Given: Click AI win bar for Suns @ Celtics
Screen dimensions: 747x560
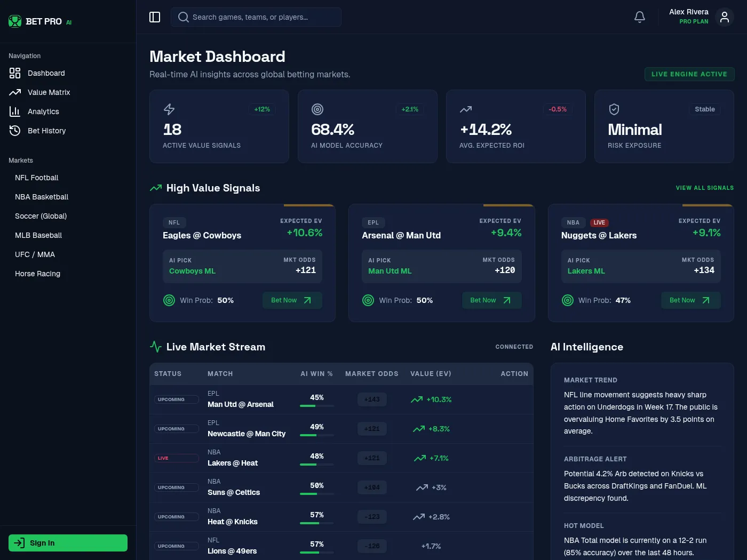Looking at the screenshot, I should (x=317, y=494).
